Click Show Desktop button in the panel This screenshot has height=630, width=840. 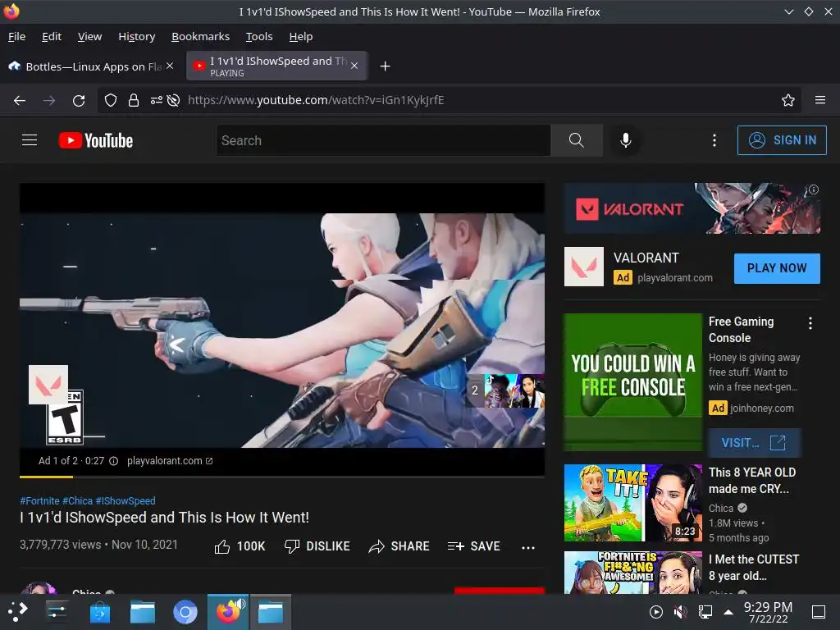tap(818, 612)
